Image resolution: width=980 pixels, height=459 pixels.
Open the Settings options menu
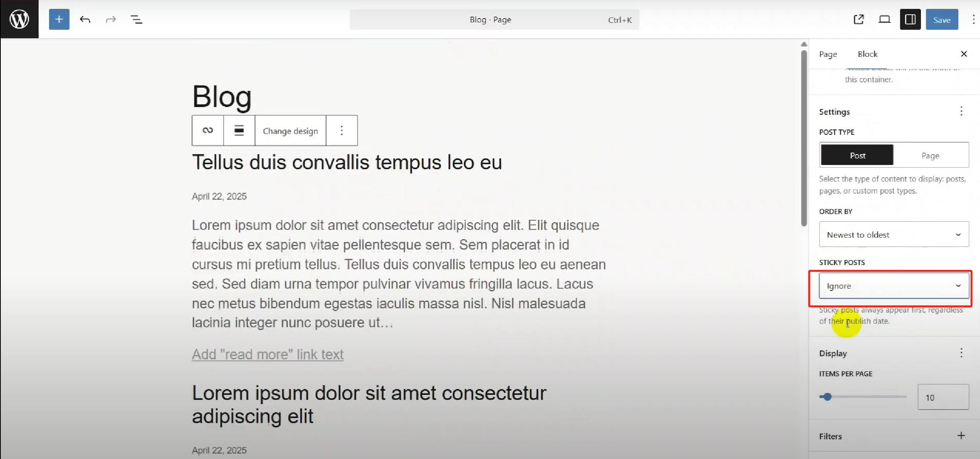point(962,111)
